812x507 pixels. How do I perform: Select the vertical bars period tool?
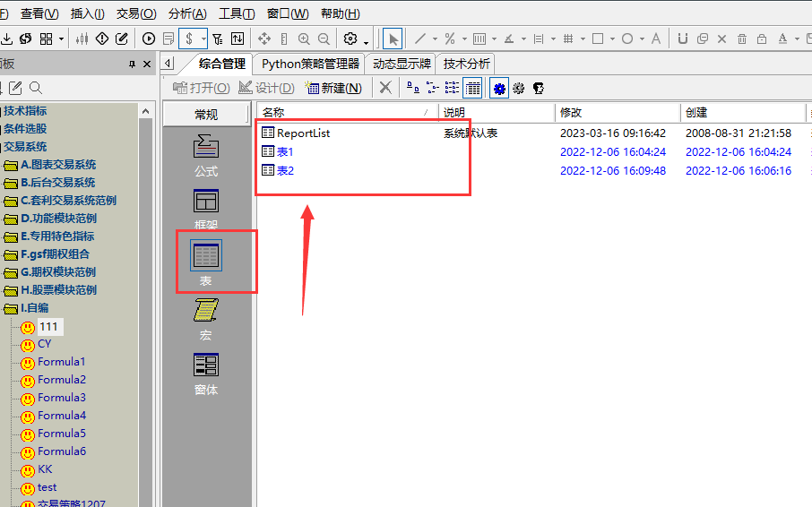(x=479, y=39)
